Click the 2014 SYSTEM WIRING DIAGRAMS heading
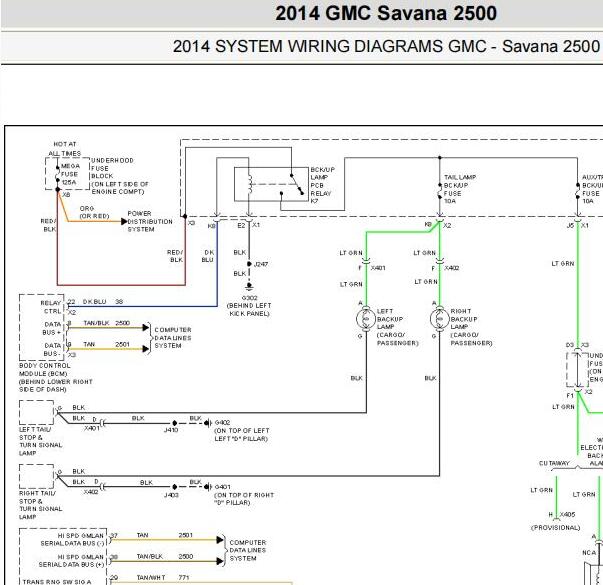Image resolution: width=603 pixels, height=585 pixels. [386, 47]
